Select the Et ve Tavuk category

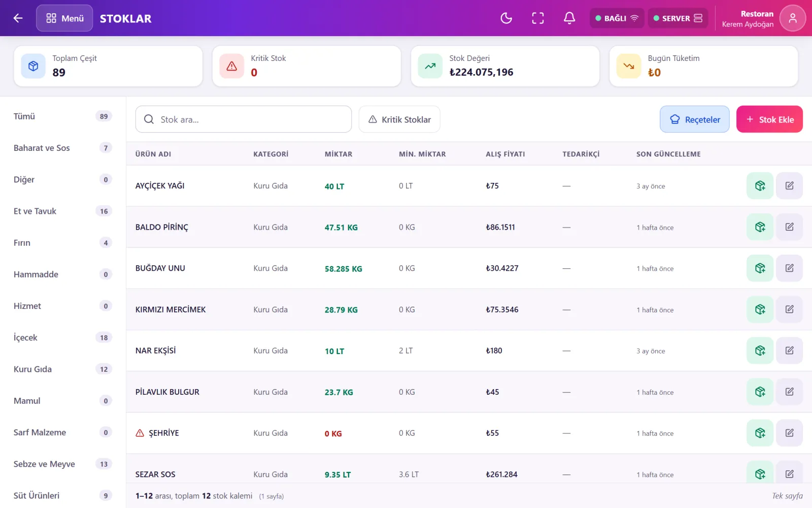click(x=62, y=211)
